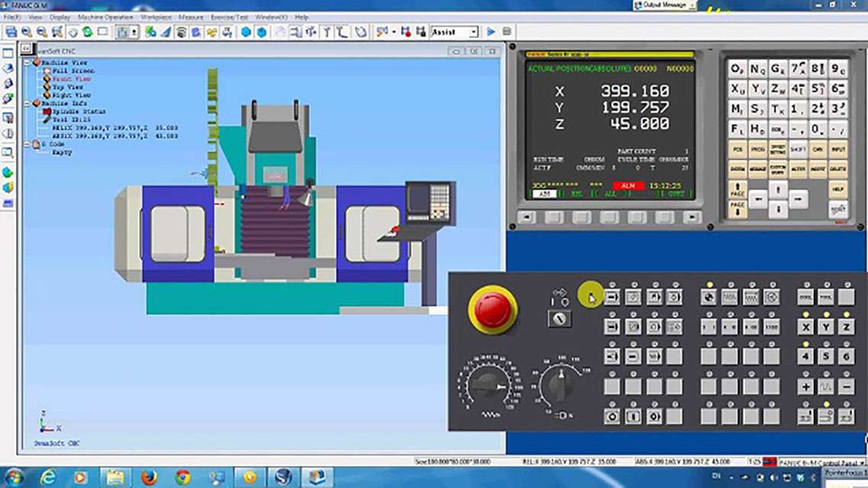Select Full Screen in the Machine View tree

(x=73, y=71)
